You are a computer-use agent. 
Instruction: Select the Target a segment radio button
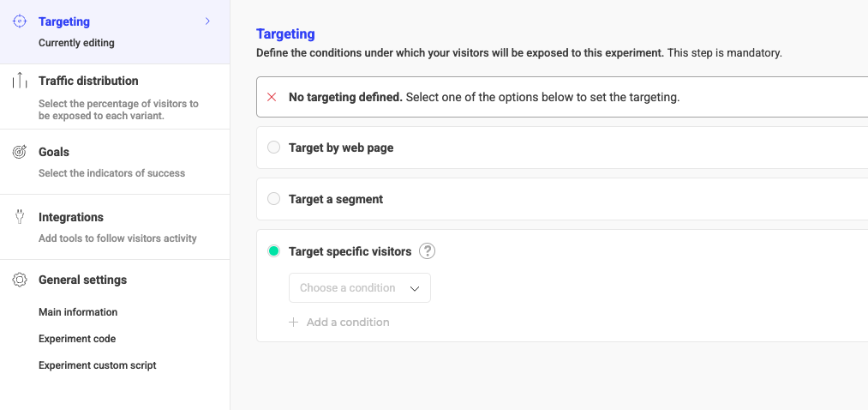point(274,199)
